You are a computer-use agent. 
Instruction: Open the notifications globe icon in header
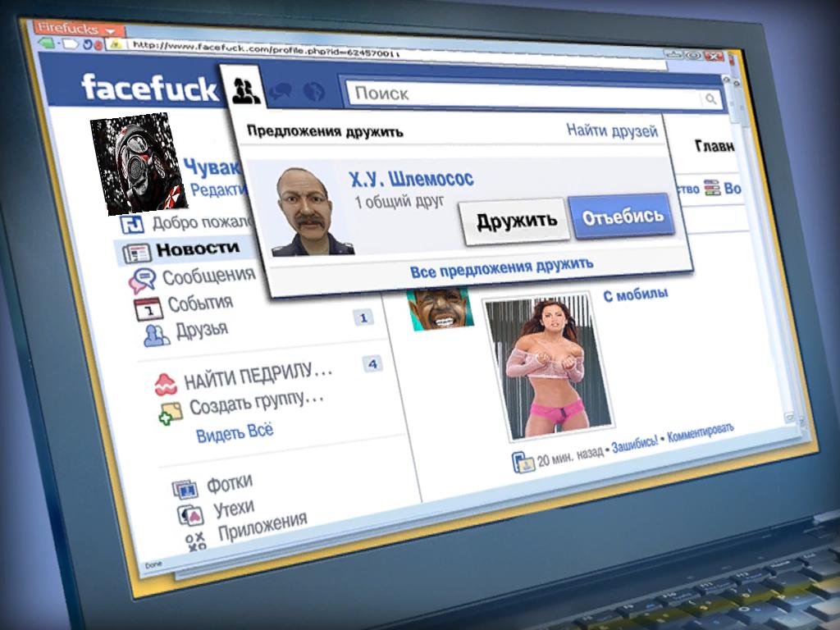point(312,91)
